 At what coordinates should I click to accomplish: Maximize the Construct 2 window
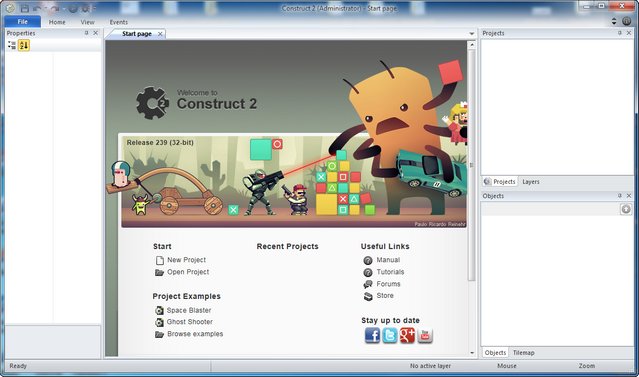click(602, 6)
